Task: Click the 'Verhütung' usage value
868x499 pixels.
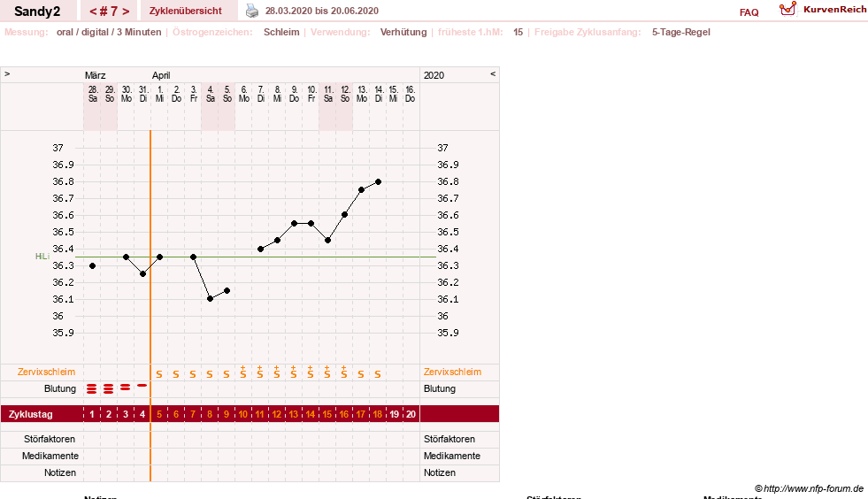Action: (403, 32)
